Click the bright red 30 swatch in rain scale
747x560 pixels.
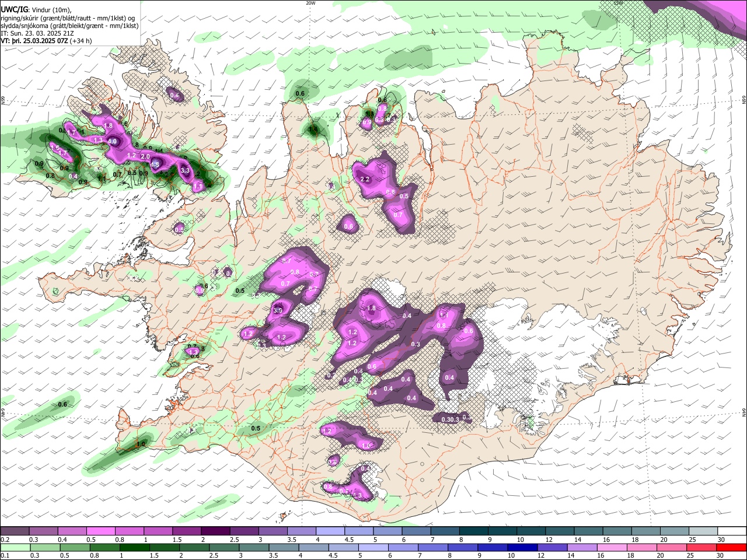click(x=732, y=547)
